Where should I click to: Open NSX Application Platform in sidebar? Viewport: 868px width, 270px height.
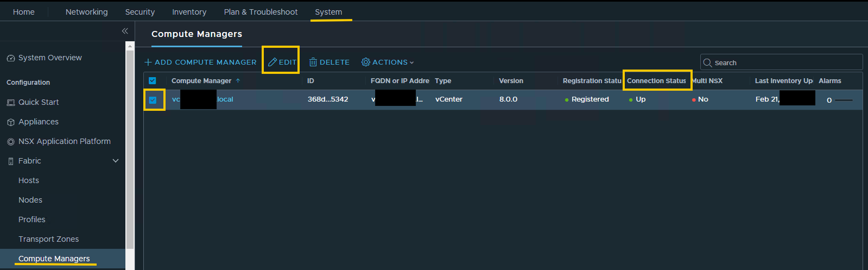[65, 142]
